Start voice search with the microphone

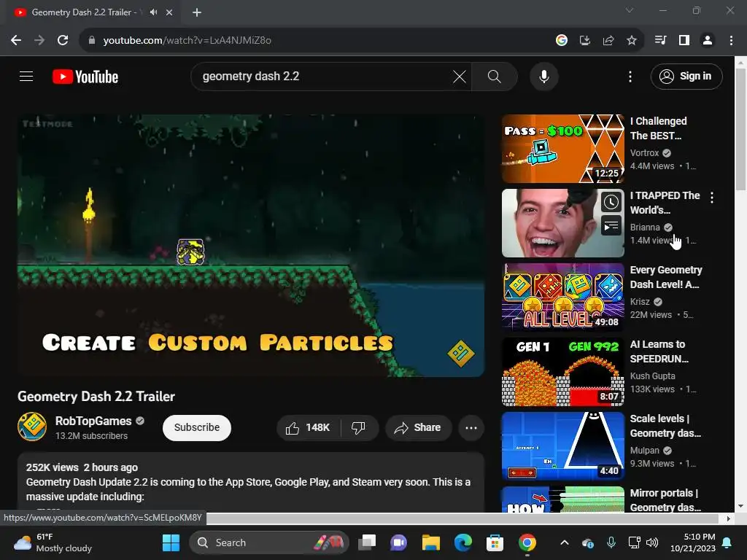544,76
